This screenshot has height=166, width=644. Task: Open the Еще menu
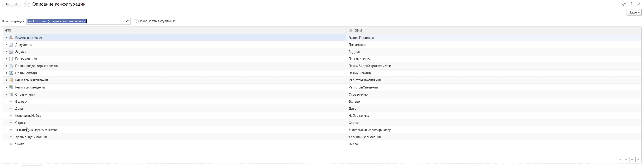[634, 12]
